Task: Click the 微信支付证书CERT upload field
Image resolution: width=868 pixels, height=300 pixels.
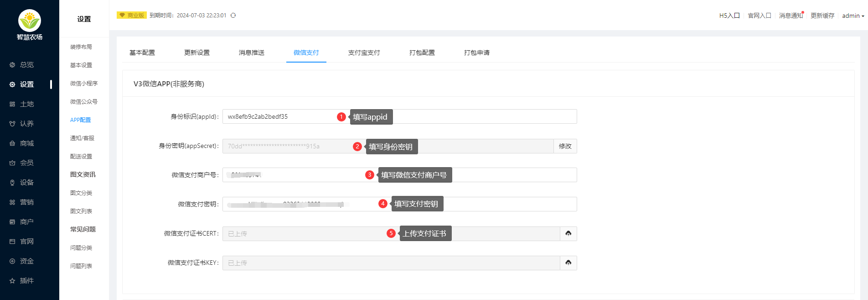Action: pos(391,234)
